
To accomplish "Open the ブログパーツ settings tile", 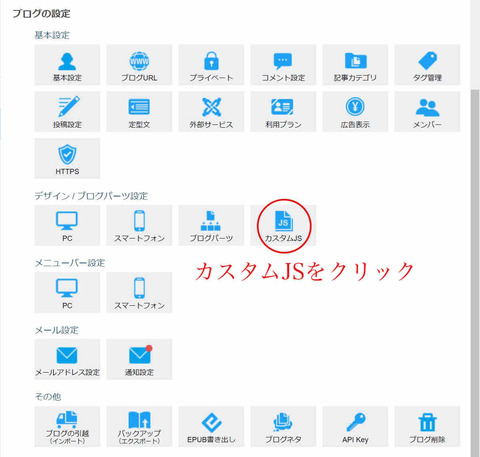I will (x=211, y=225).
